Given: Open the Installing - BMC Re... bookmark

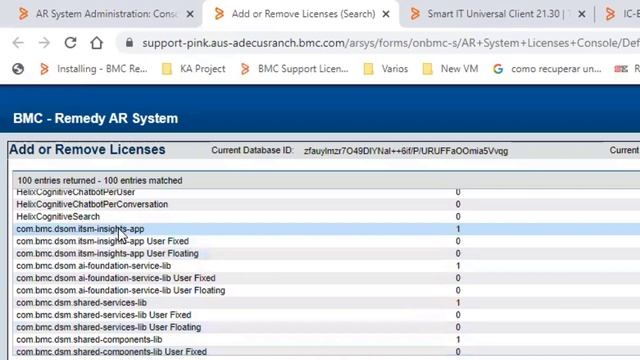Looking at the screenshot, I should pos(93,69).
